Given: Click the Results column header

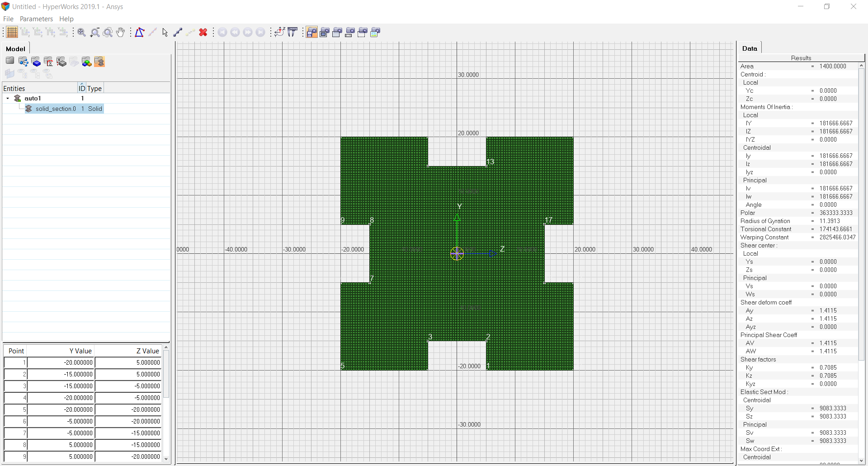Looking at the screenshot, I should [801, 58].
